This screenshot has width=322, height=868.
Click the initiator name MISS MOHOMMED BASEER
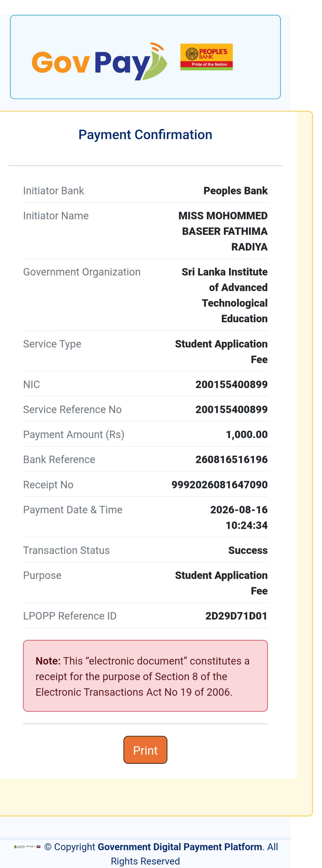pos(223,231)
